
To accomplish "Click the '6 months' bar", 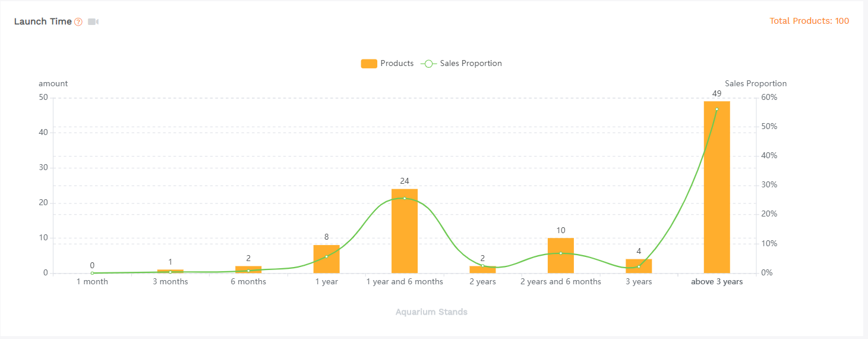I will click(x=248, y=270).
